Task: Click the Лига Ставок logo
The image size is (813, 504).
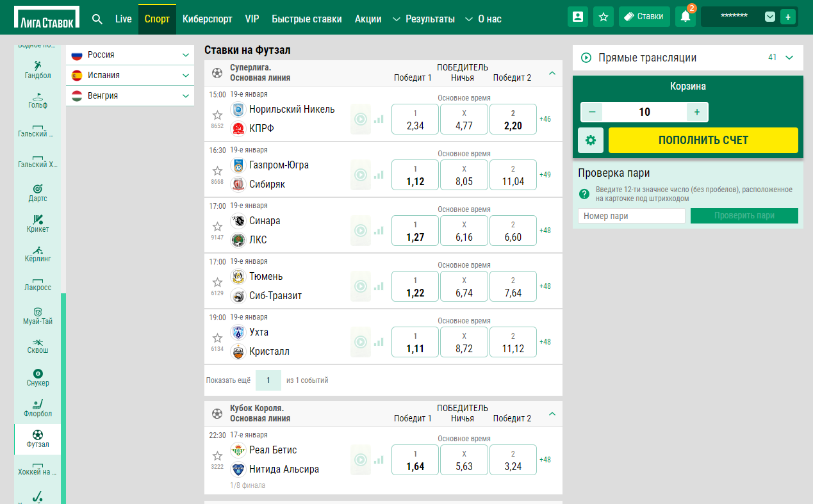Action: point(47,18)
